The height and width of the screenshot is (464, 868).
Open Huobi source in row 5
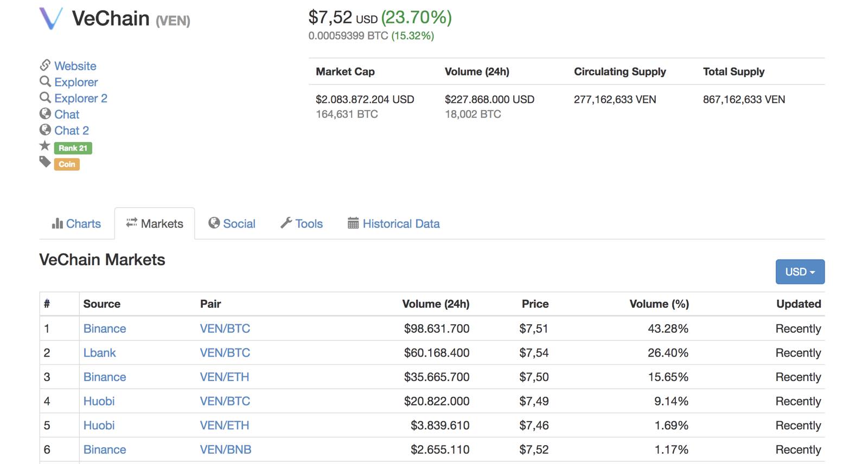pos(99,426)
